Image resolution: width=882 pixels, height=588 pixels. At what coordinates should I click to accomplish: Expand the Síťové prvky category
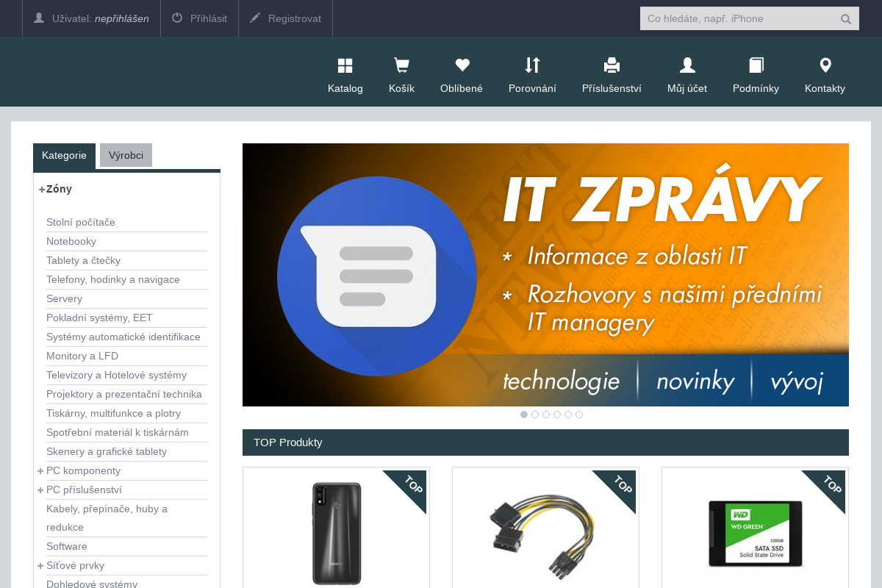[40, 565]
